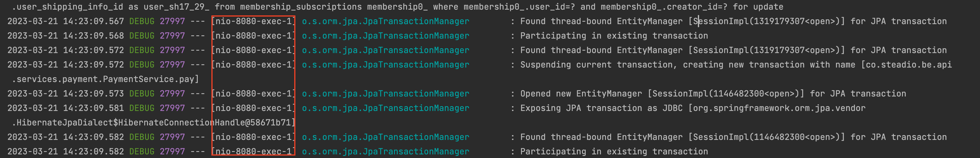Click the 14:23:09.568 timestamp
980x158 pixels.
pyautogui.click(x=93, y=36)
